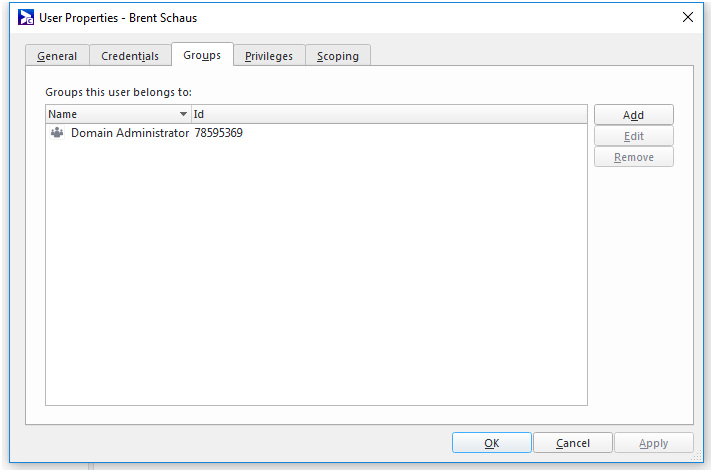Screen dimensions: 713x472
Task: Go to the Privileges tab
Action: click(269, 56)
